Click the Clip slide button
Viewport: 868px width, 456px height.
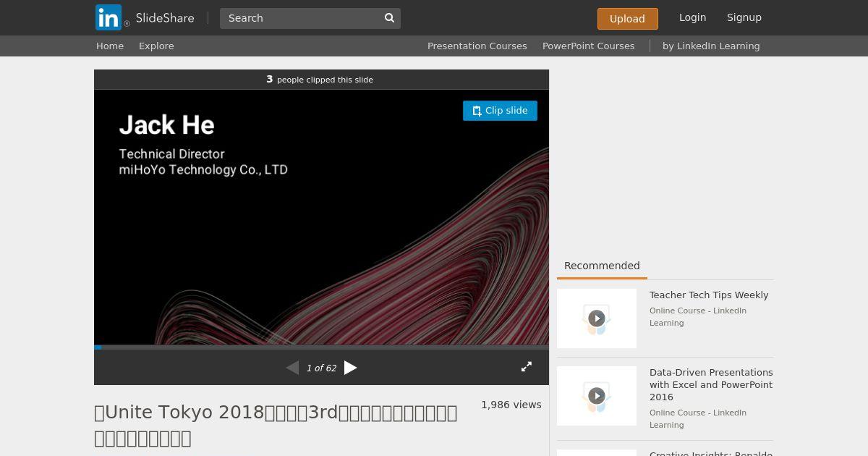click(x=500, y=111)
